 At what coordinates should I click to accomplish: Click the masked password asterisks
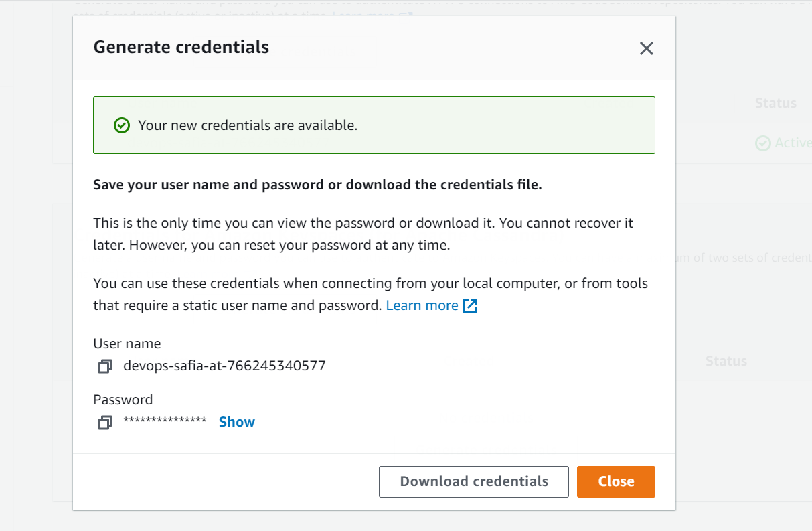165,422
